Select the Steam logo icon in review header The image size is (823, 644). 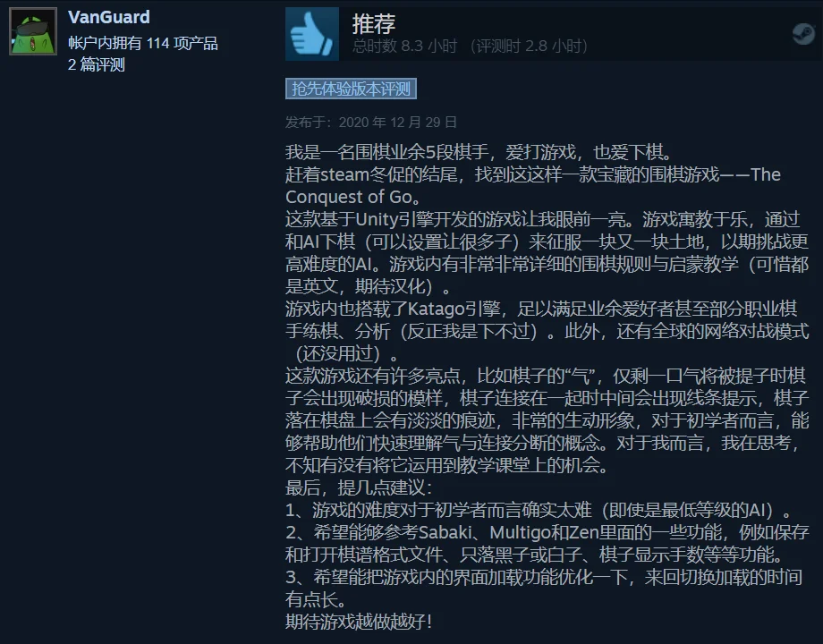[803, 34]
